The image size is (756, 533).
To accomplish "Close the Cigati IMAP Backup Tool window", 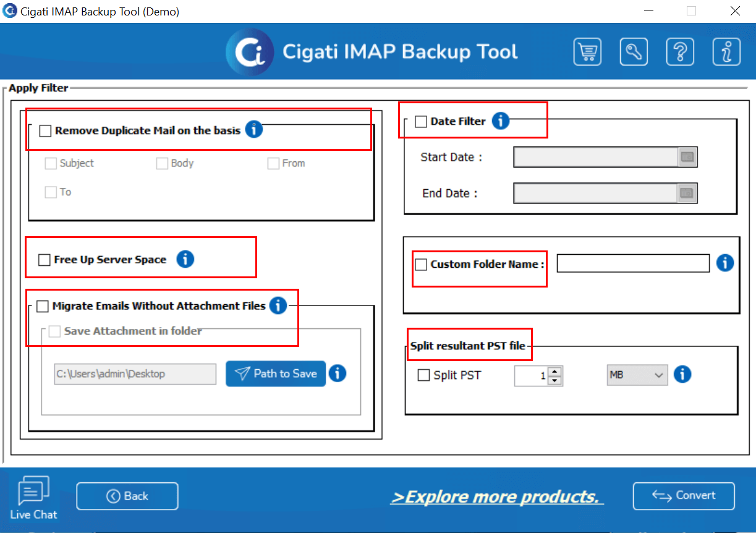I will coord(735,11).
